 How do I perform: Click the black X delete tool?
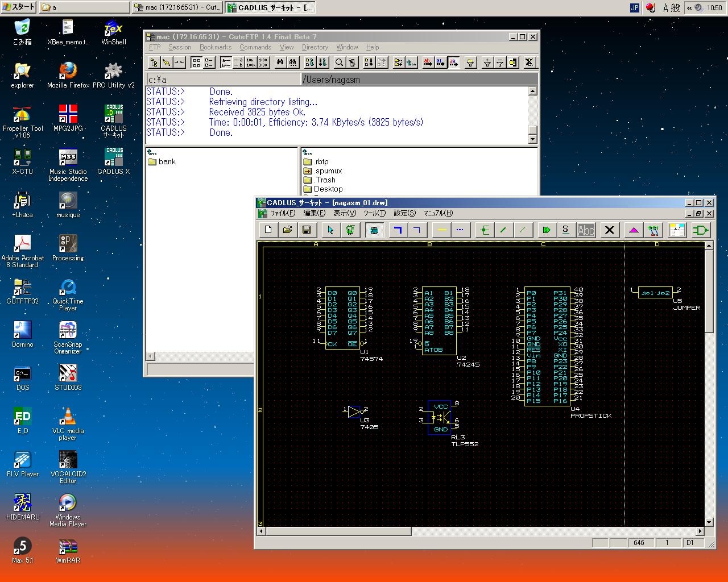click(610, 230)
